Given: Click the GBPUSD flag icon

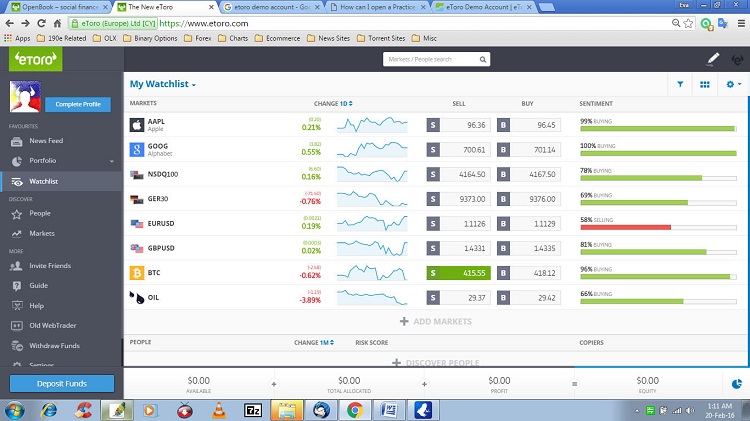Looking at the screenshot, I should coord(137,248).
